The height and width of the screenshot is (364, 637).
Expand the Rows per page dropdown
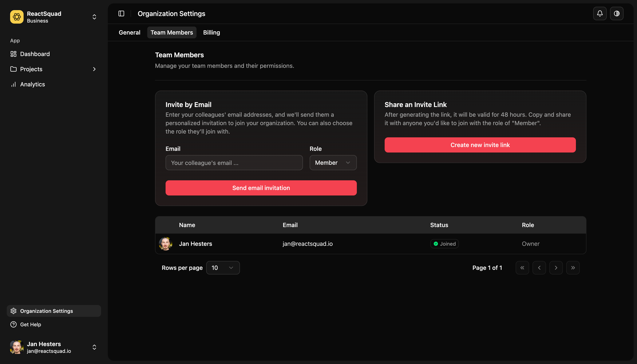(223, 268)
